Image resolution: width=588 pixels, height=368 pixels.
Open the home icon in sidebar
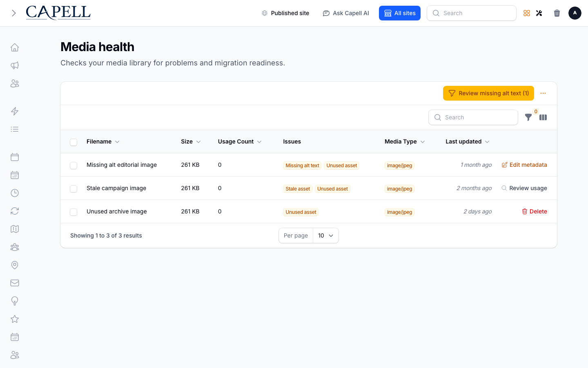pos(15,47)
